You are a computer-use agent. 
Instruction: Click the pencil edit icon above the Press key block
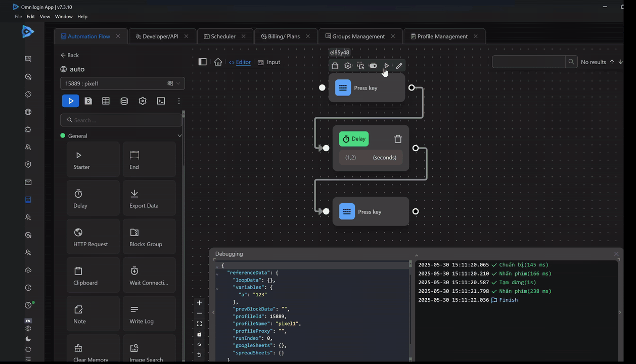point(399,66)
